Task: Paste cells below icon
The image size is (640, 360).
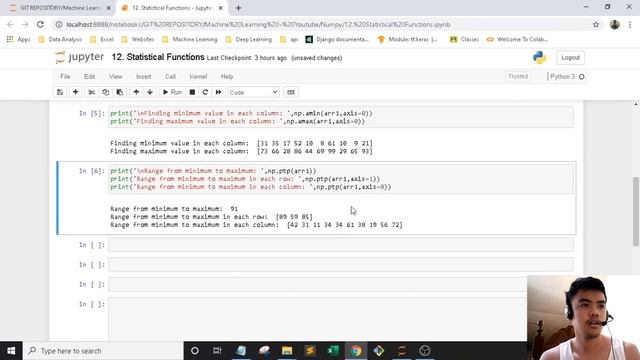Action: (120, 92)
